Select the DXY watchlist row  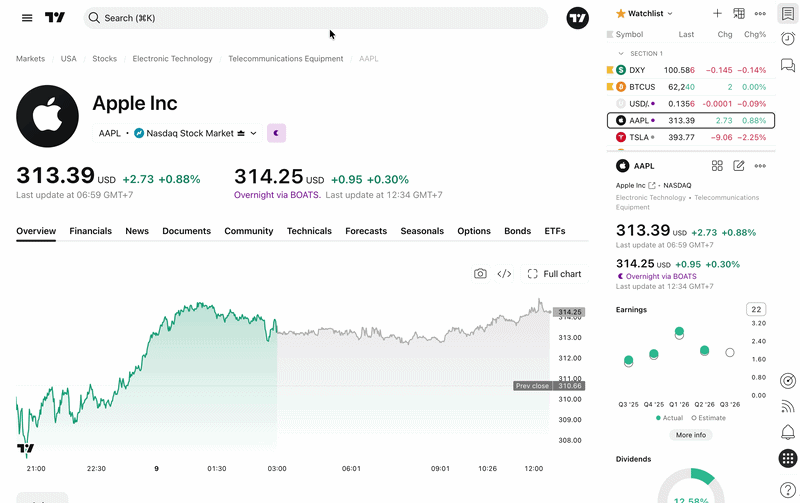[x=691, y=70]
